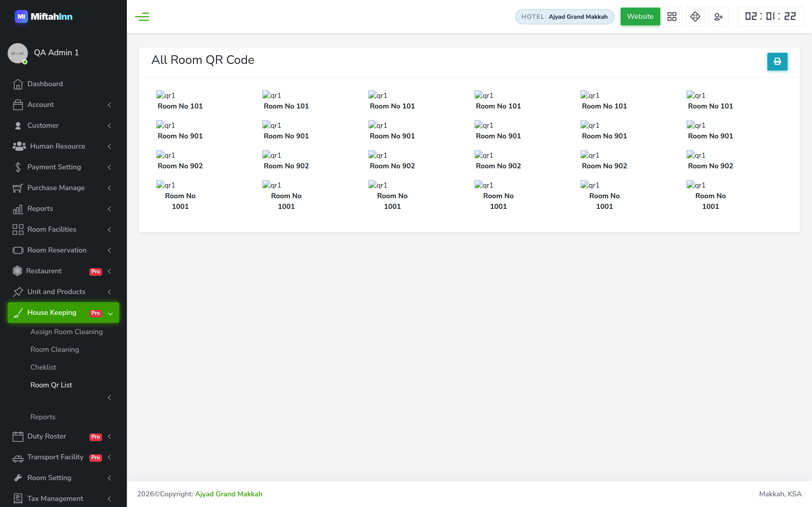Toggle the sidebar hamburger menu icon
The width and height of the screenshot is (812, 507).
(142, 16)
